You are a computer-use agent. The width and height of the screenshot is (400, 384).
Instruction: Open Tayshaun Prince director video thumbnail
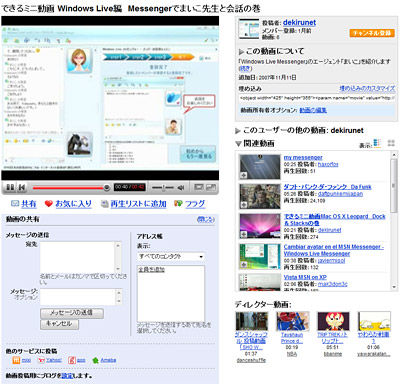pyautogui.click(x=292, y=321)
